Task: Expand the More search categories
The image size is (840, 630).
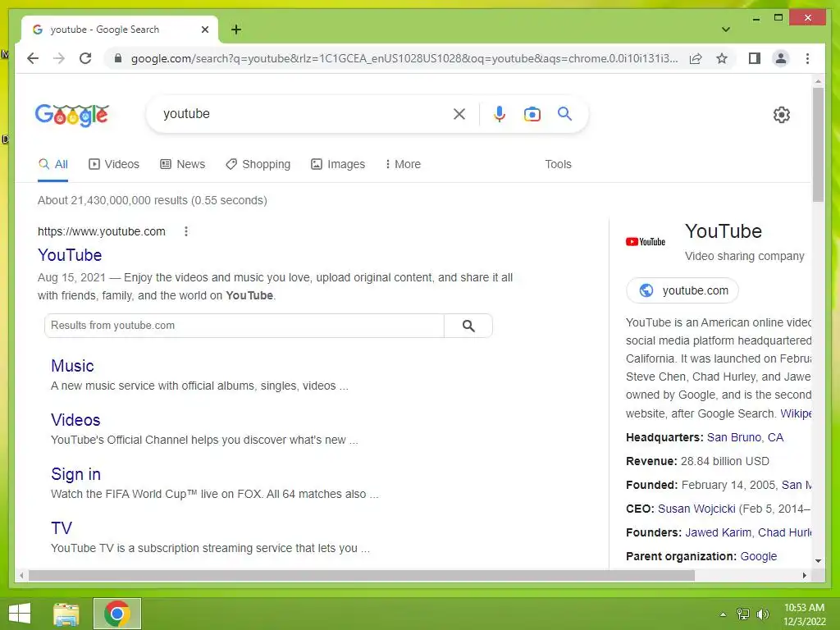Action: (x=403, y=164)
